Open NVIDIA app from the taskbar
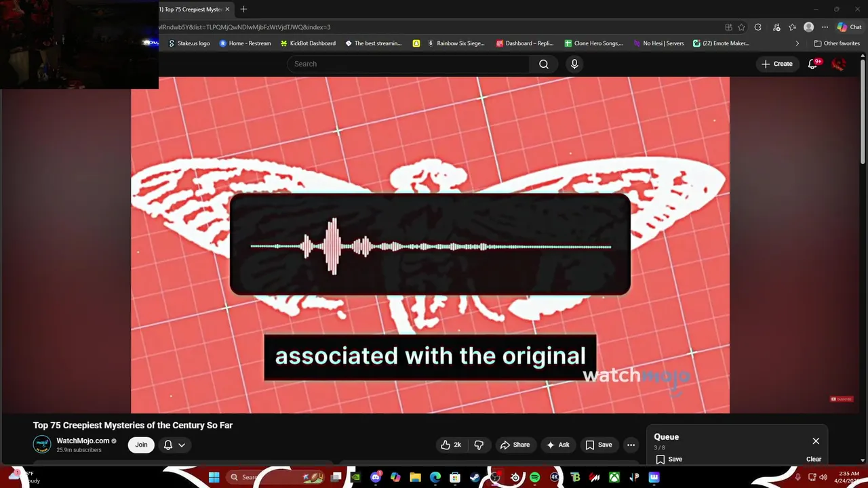This screenshot has height=488, width=868. click(355, 477)
